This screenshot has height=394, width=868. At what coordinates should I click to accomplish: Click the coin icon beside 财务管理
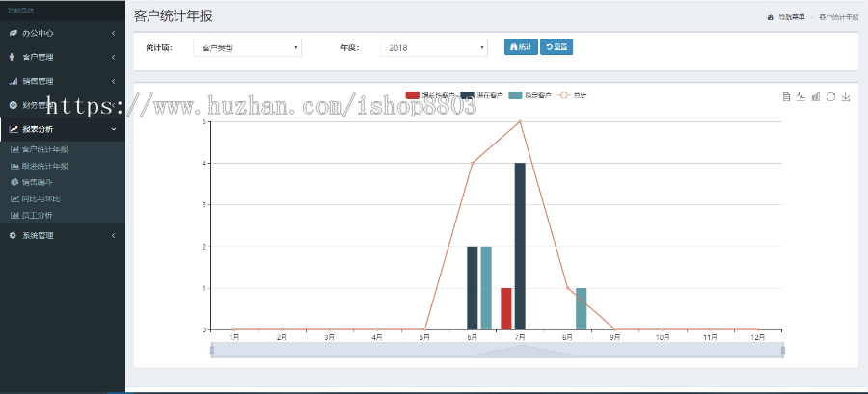click(14, 105)
